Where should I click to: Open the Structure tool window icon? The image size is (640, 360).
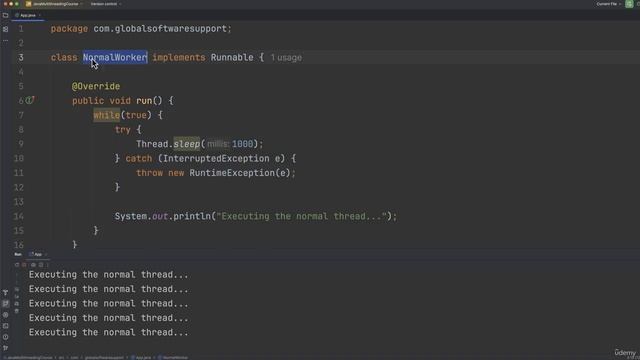click(5, 29)
